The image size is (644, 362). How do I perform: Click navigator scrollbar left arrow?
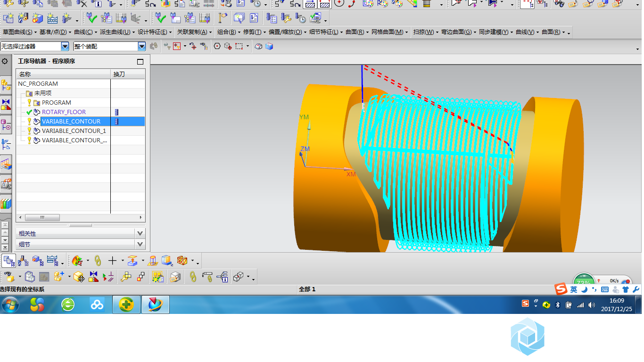[x=20, y=217]
